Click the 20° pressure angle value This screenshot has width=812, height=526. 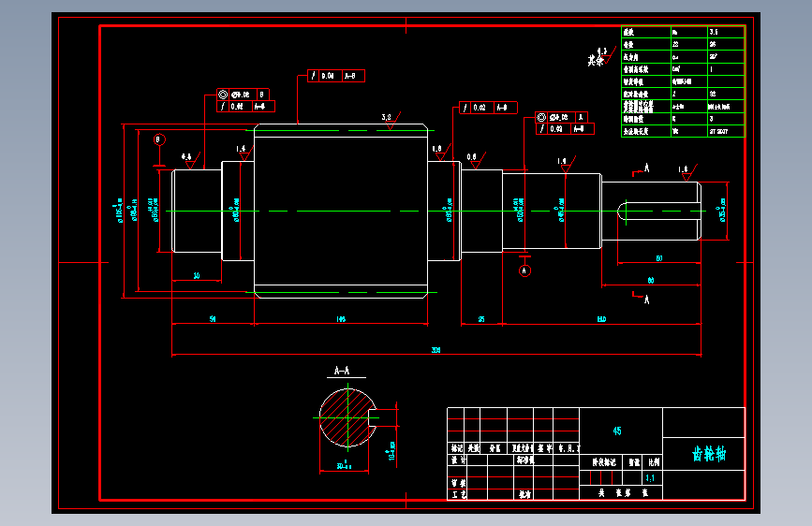714,57
